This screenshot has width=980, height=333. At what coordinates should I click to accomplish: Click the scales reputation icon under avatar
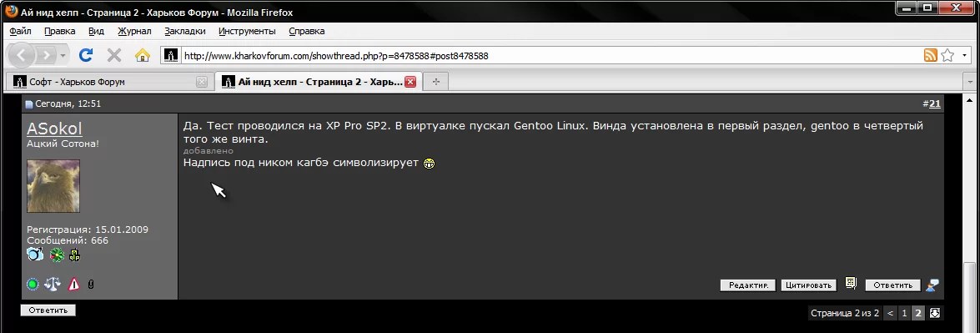click(53, 284)
